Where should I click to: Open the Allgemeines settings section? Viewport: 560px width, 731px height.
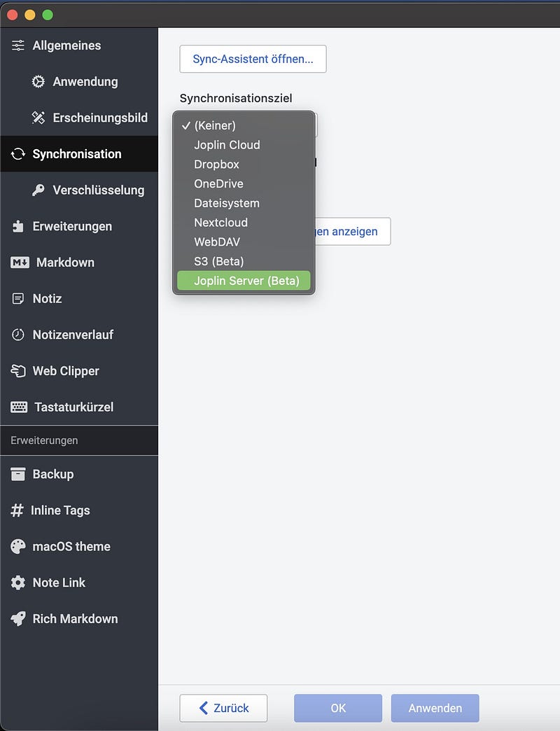[x=79, y=46]
